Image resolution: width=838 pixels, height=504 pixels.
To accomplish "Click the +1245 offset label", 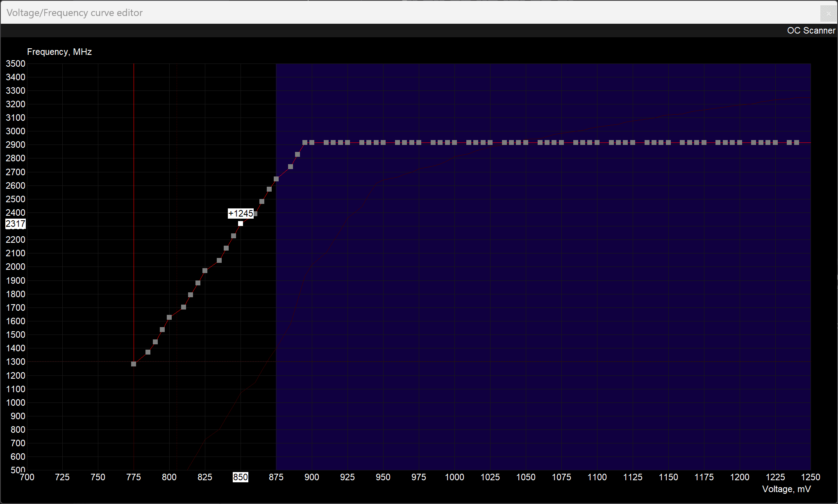I will click(241, 213).
